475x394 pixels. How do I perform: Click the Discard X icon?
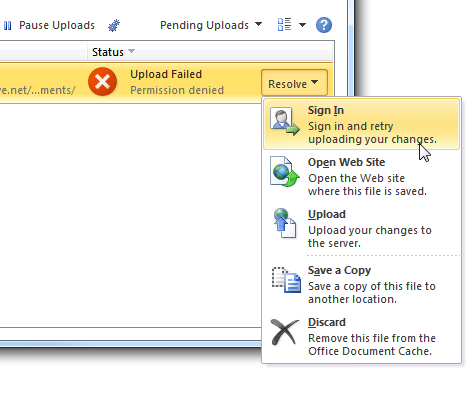pyautogui.click(x=284, y=332)
